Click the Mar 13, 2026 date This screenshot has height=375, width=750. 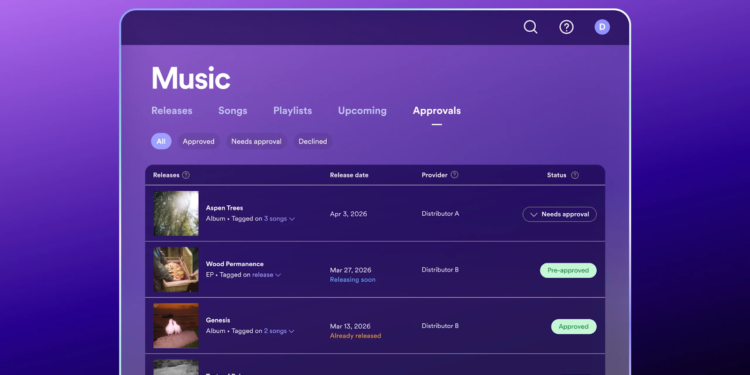[x=350, y=326]
